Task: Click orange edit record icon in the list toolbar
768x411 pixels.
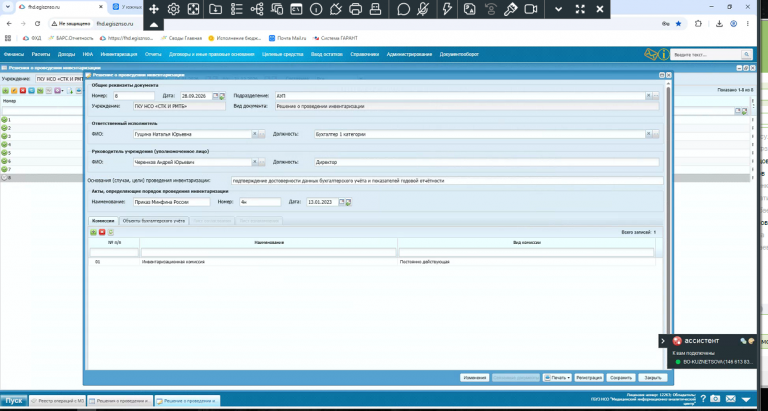Action: (14, 91)
